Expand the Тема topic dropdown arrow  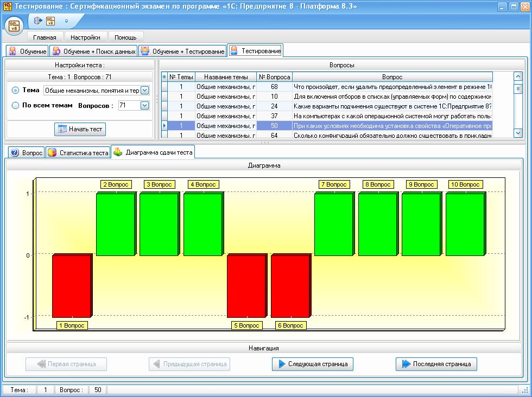point(144,91)
